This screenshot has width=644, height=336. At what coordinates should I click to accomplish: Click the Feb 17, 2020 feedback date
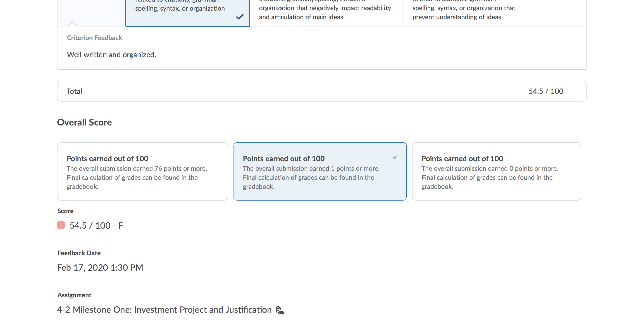tap(100, 267)
